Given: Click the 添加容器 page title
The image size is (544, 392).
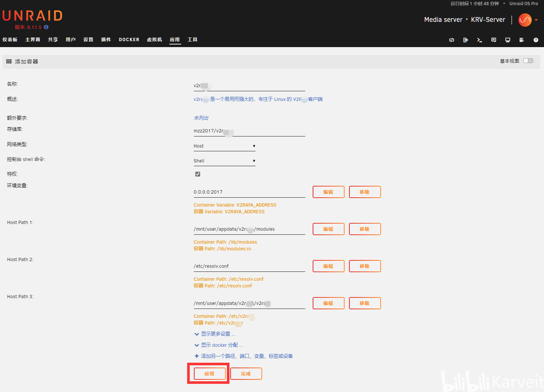Looking at the screenshot, I should click(x=26, y=62).
